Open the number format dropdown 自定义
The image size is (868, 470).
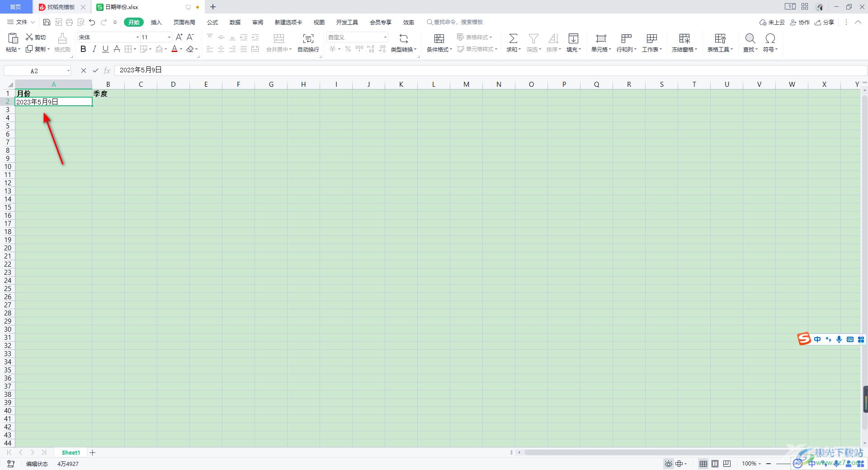tap(385, 37)
